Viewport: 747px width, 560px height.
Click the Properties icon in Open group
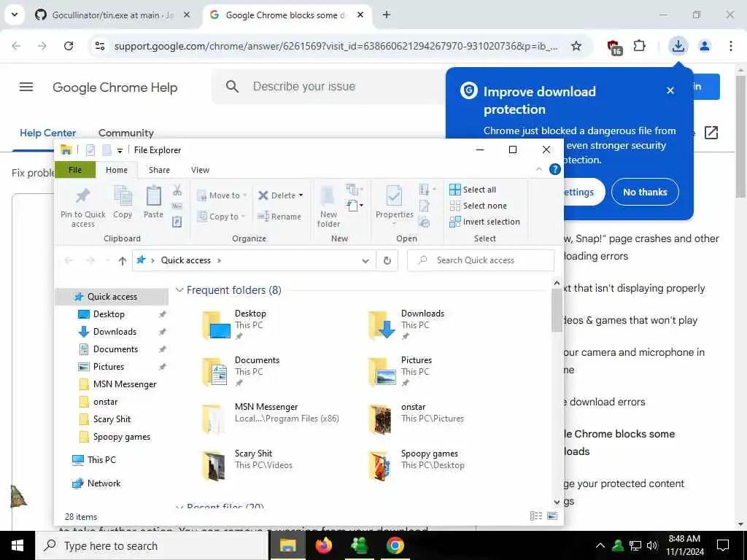pyautogui.click(x=394, y=196)
